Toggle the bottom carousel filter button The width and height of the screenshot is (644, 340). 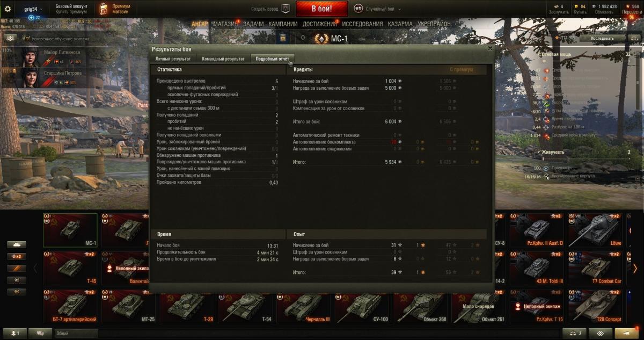click(17, 292)
